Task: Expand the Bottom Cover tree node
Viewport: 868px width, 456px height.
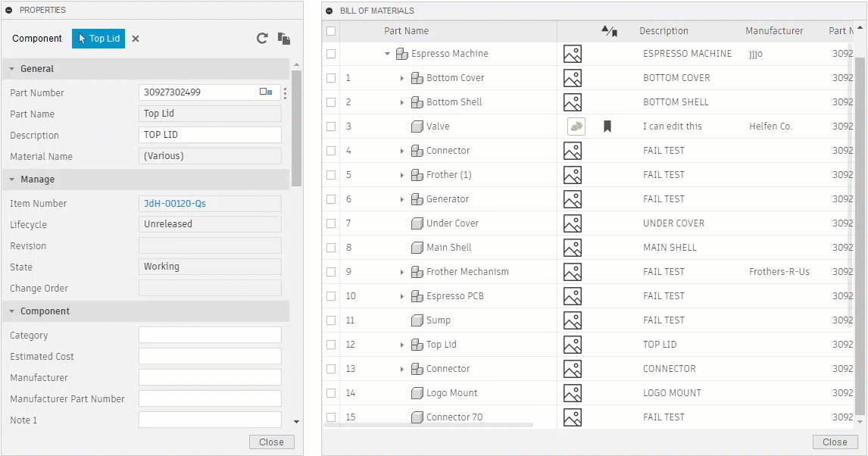Action: [402, 78]
